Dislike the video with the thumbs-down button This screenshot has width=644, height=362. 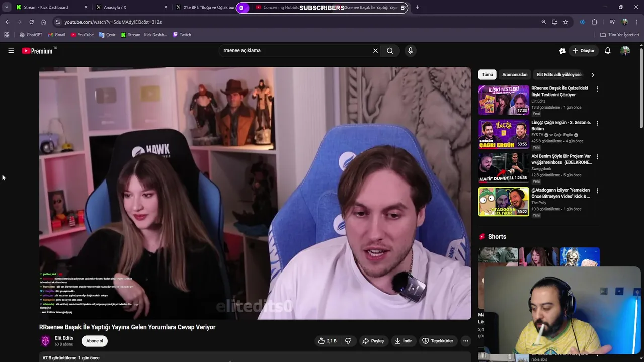pos(348,341)
